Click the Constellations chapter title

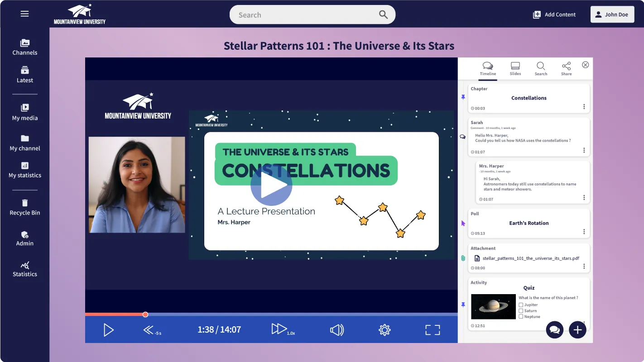[529, 98]
